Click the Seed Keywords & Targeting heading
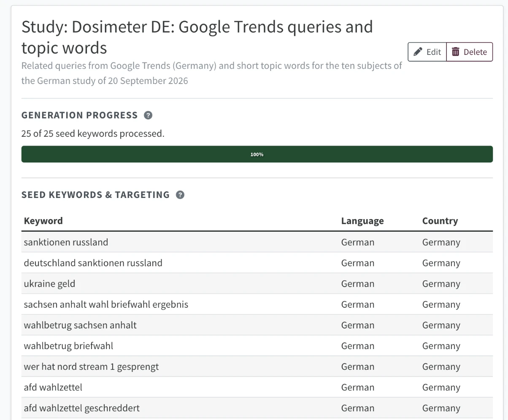This screenshot has width=508, height=420. coord(95,195)
